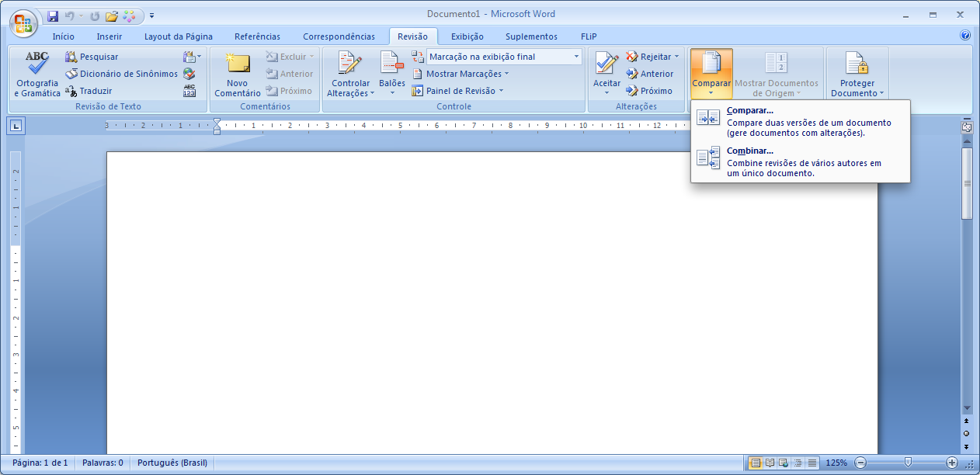This screenshot has width=980, height=475.
Task: Switch to Web Layout view
Action: pos(784,463)
